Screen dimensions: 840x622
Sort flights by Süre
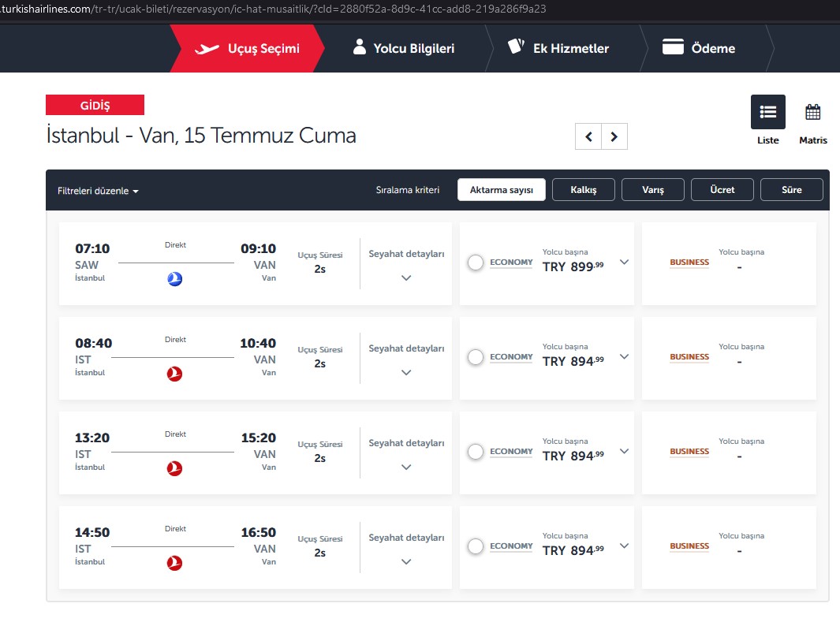[792, 190]
